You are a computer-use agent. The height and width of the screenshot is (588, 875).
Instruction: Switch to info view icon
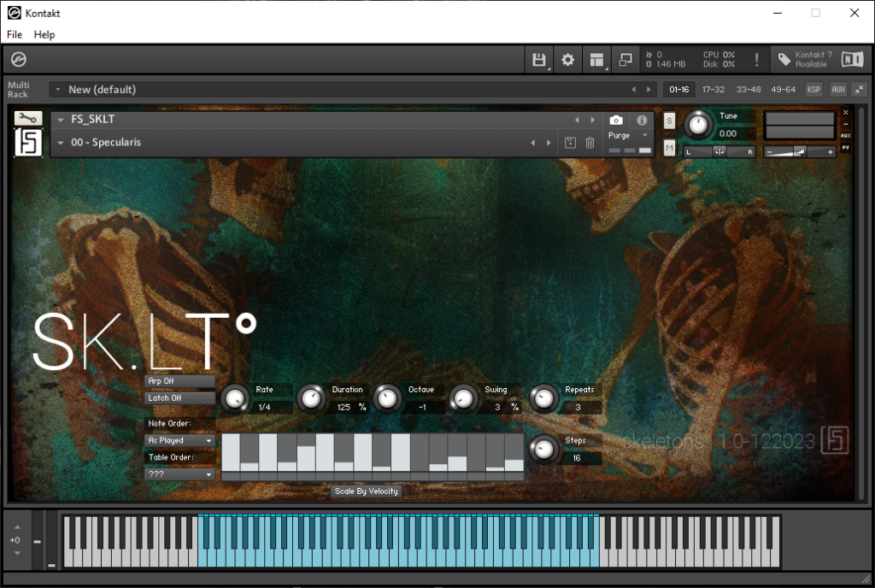[642, 121]
